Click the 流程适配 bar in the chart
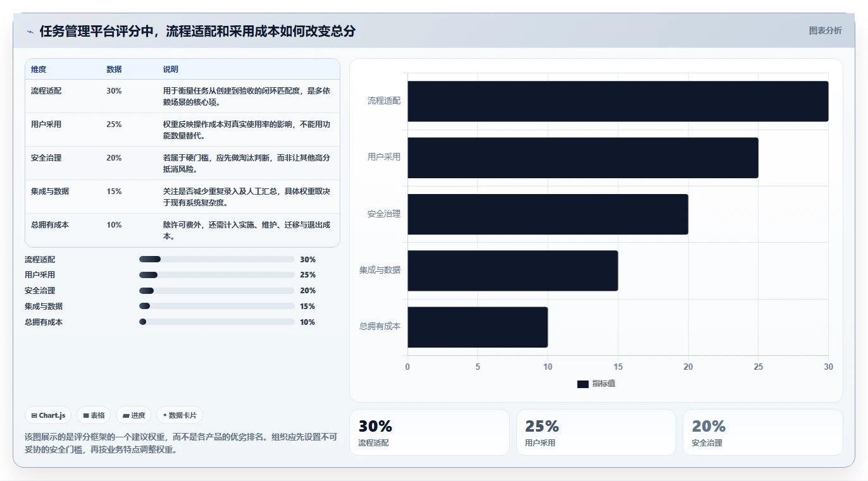The width and height of the screenshot is (868, 481). pos(618,101)
